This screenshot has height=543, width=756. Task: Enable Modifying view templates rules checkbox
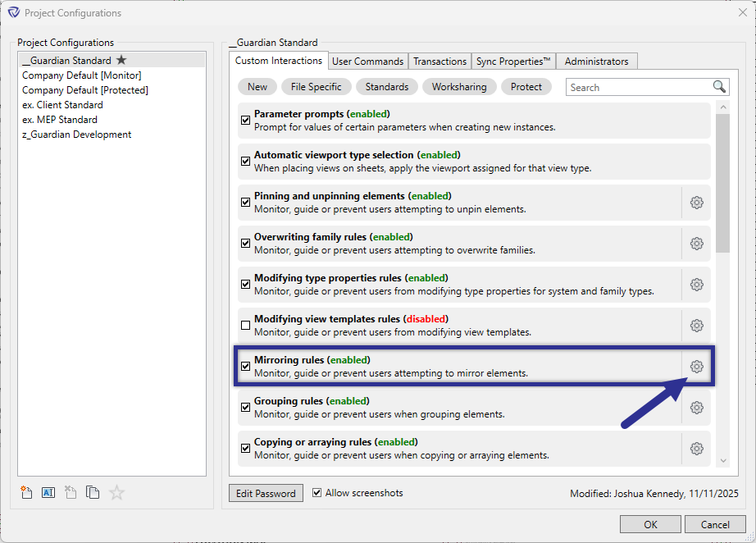pos(245,325)
